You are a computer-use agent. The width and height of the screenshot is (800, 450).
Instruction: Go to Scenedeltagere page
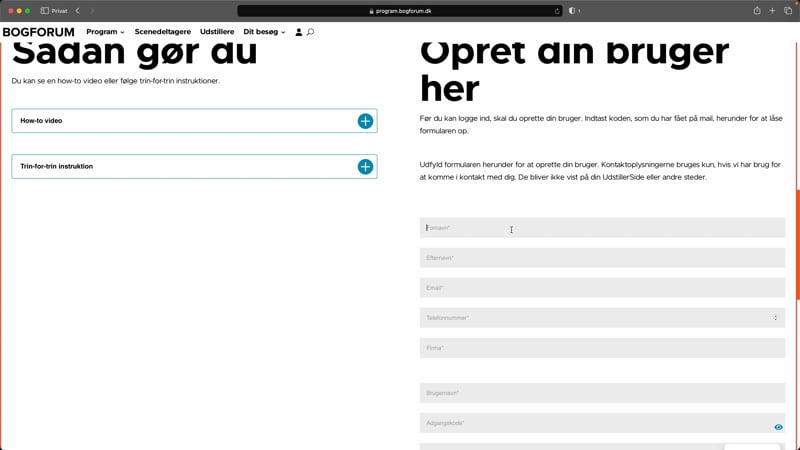(x=163, y=32)
